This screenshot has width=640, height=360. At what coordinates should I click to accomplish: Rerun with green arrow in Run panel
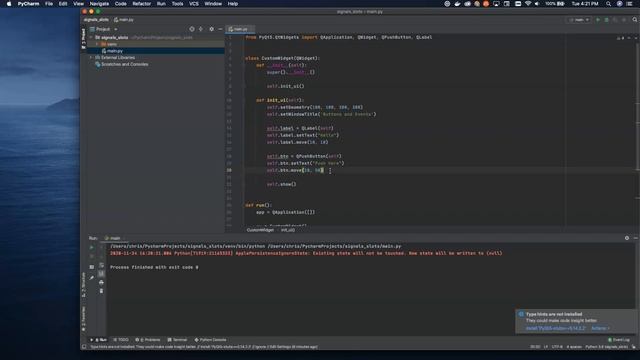point(91,247)
